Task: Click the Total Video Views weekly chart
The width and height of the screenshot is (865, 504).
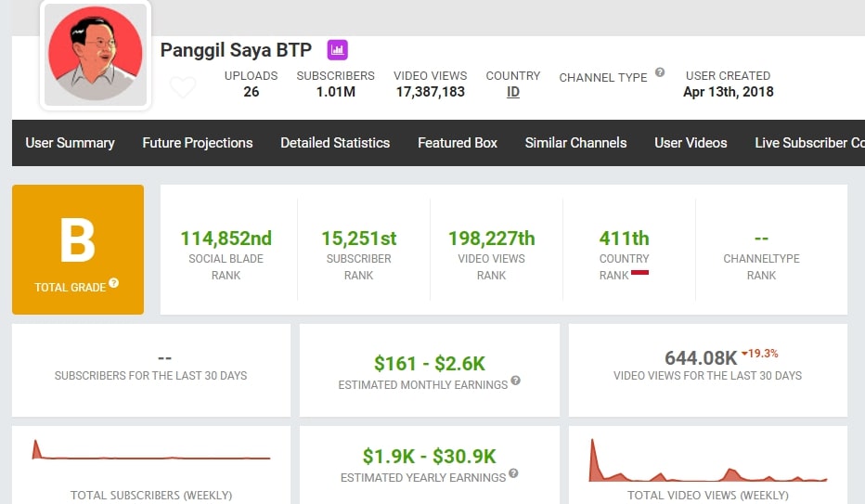Action: (708, 460)
